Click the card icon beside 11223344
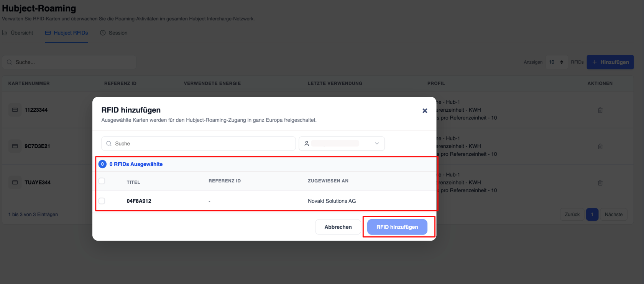Screen dimensions: 644x284 (15, 110)
